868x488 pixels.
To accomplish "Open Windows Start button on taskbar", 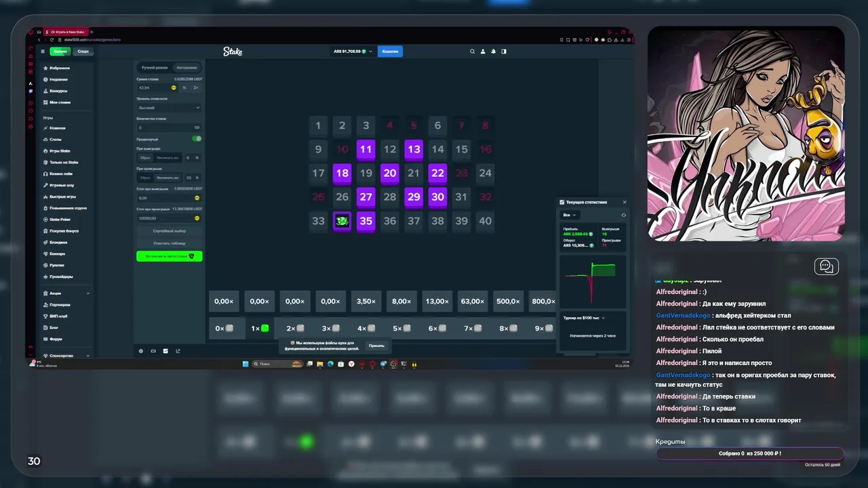I will [246, 364].
